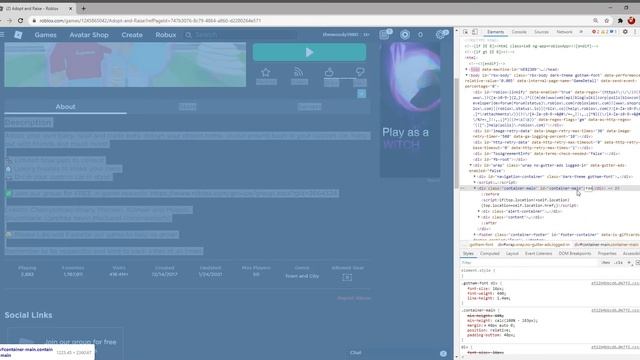
Task: Expand the footer container-footer node
Action: pos(475,235)
